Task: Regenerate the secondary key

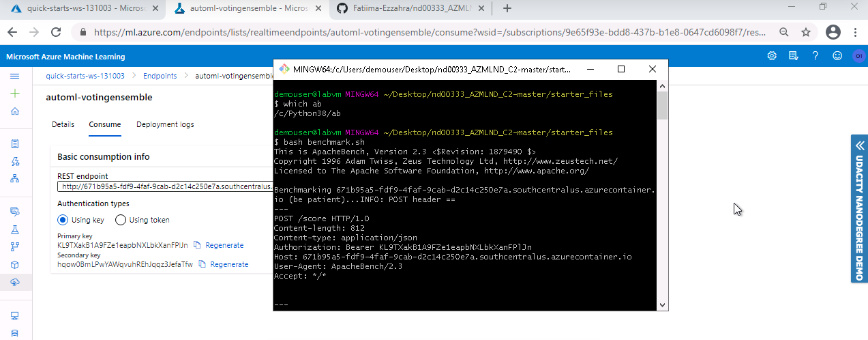Action: click(x=229, y=264)
